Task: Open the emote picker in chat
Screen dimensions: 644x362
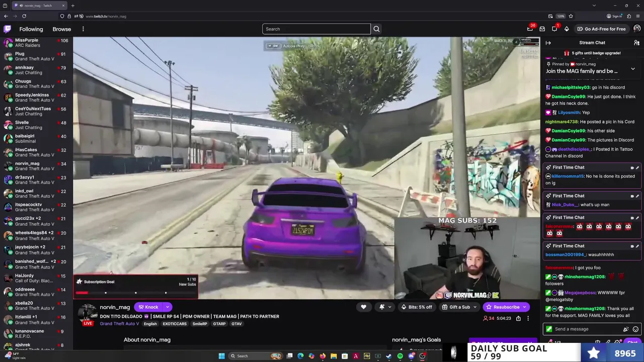Action: 635,329
